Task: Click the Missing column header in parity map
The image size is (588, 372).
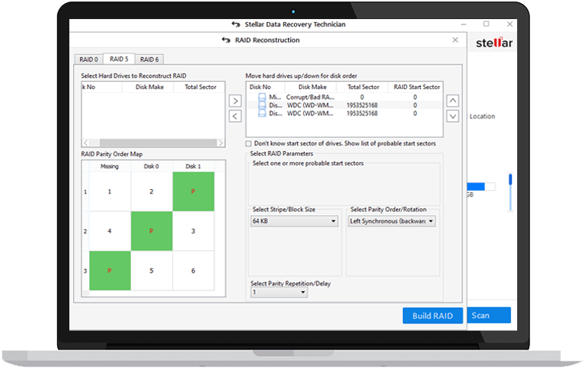Action: tap(110, 166)
